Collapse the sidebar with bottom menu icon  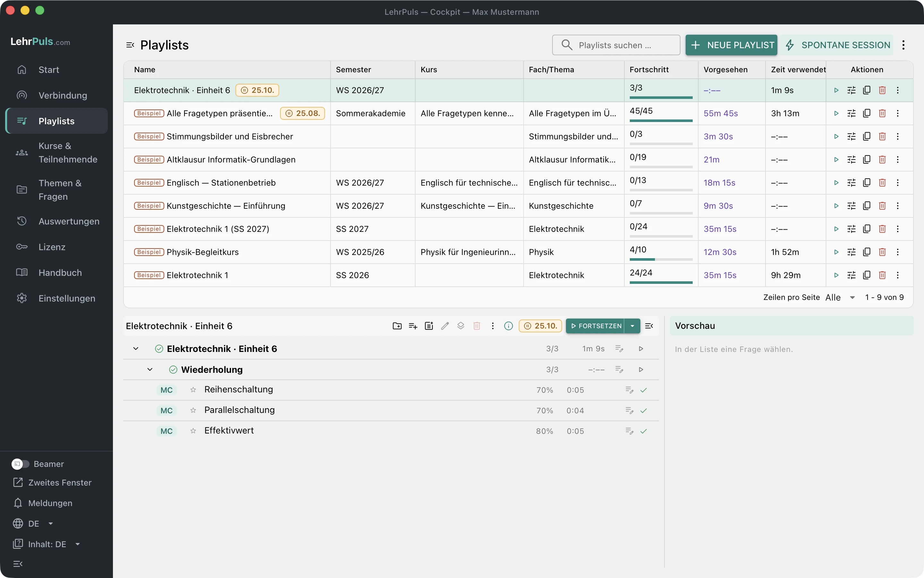pos(18,564)
